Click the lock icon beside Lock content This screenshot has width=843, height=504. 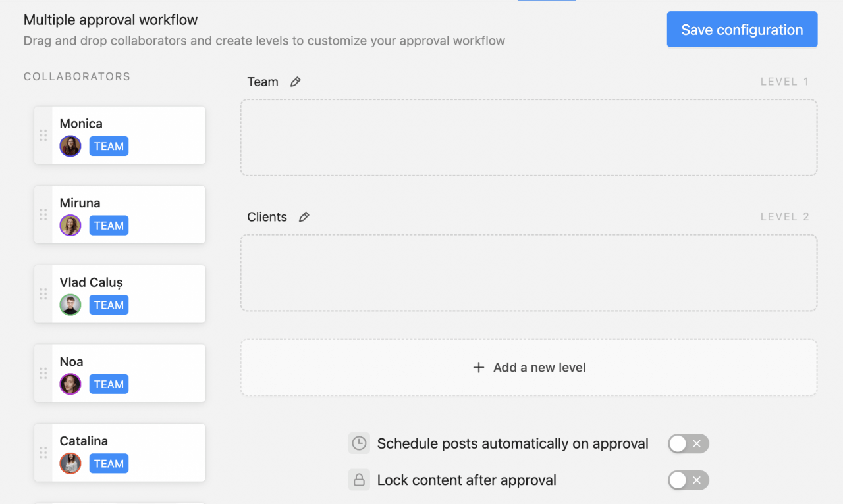pos(359,479)
